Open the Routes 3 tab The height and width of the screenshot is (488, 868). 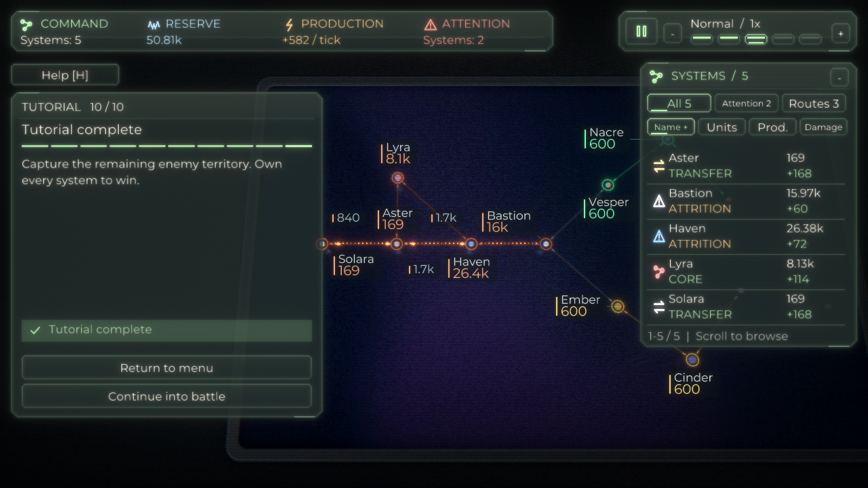[814, 103]
